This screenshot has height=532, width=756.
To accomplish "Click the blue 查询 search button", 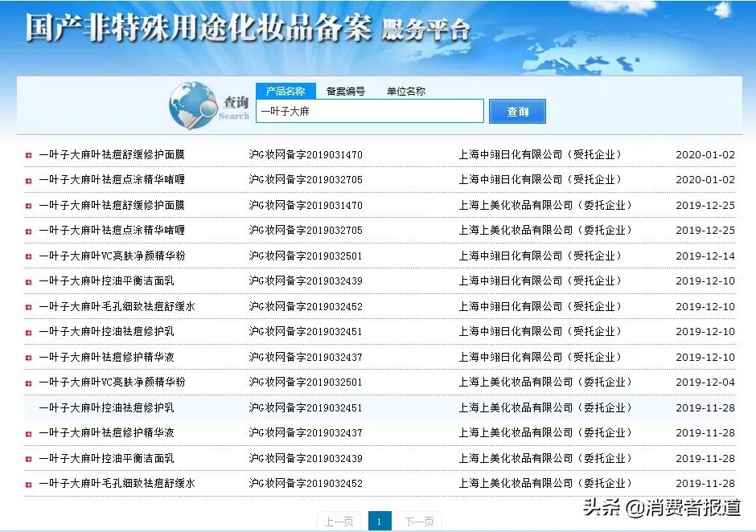I will pyautogui.click(x=517, y=112).
